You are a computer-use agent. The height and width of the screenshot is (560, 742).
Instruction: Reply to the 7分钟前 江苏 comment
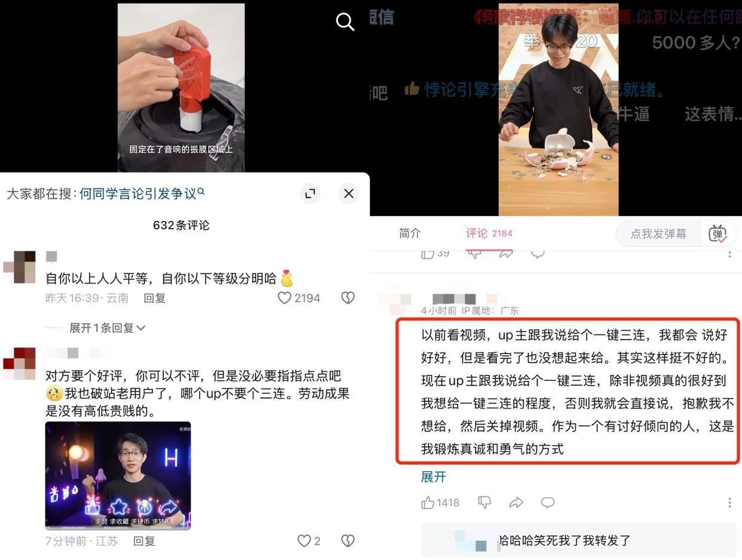coord(144,541)
